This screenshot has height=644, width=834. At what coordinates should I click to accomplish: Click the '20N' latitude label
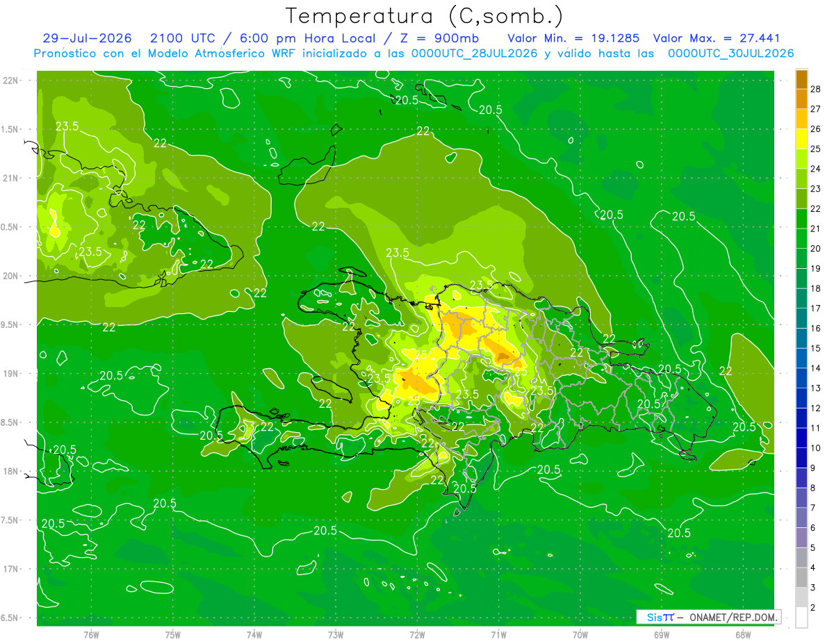point(11,276)
